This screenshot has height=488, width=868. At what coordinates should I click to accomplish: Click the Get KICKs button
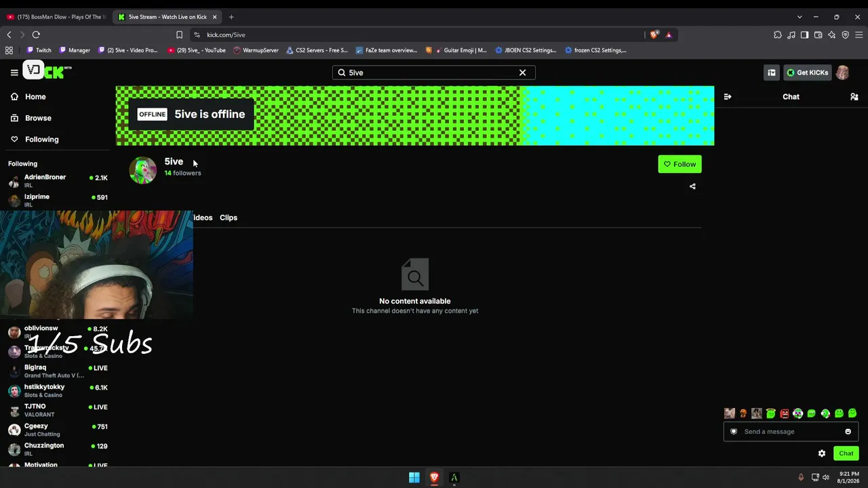coord(807,73)
